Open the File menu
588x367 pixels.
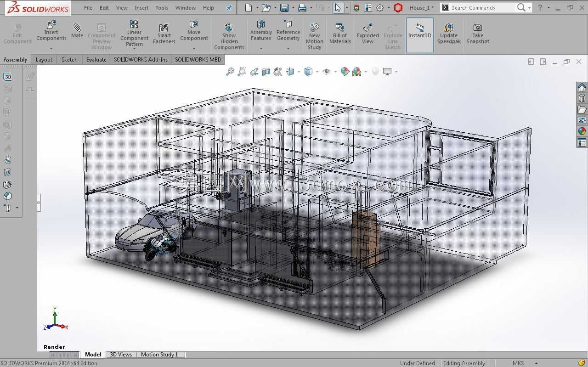(x=88, y=8)
